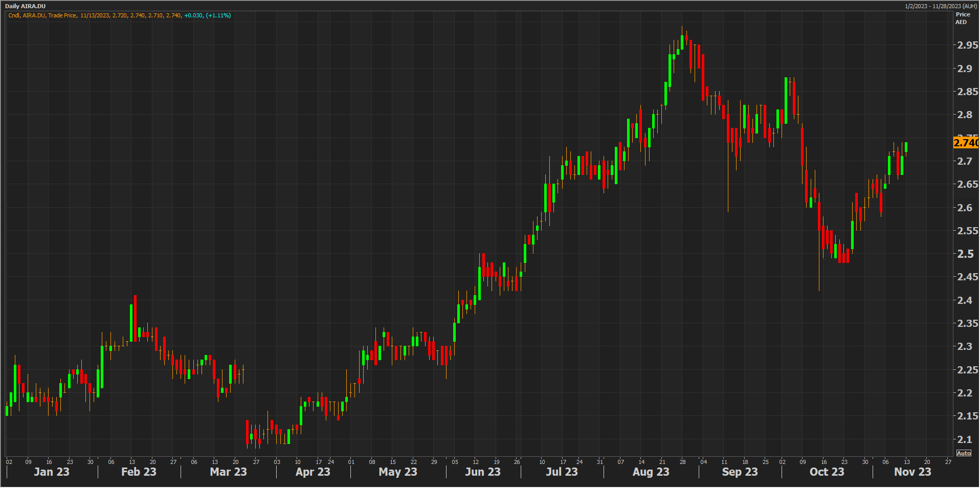Click the 2.1 price axis label
Screen dimensions: 980x488
click(966, 439)
